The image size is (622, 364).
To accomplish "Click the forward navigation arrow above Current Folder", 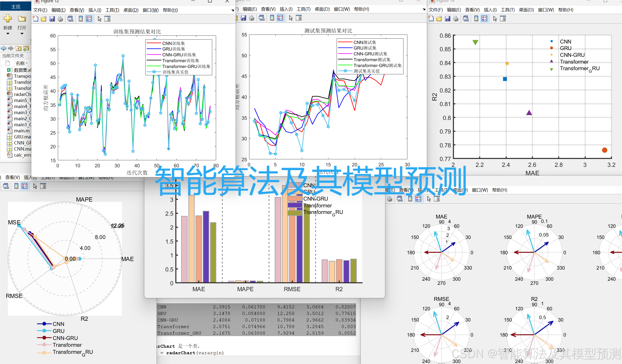I will pos(11,48).
